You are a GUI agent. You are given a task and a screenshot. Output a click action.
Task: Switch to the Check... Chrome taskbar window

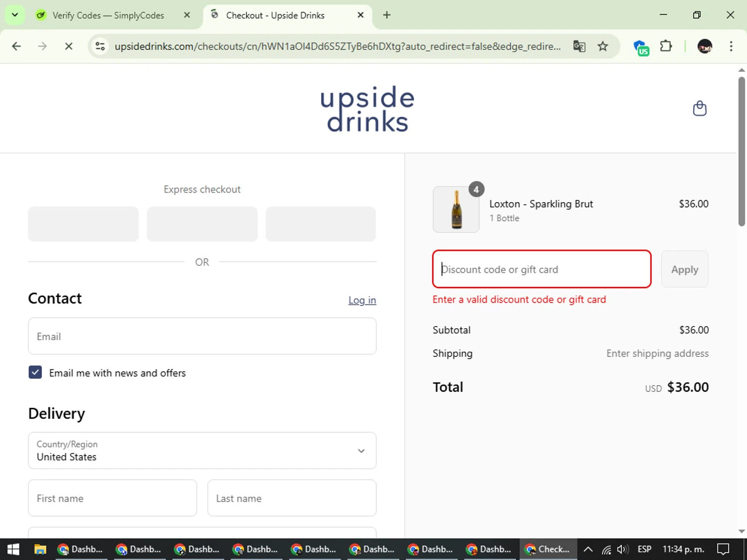(x=548, y=549)
